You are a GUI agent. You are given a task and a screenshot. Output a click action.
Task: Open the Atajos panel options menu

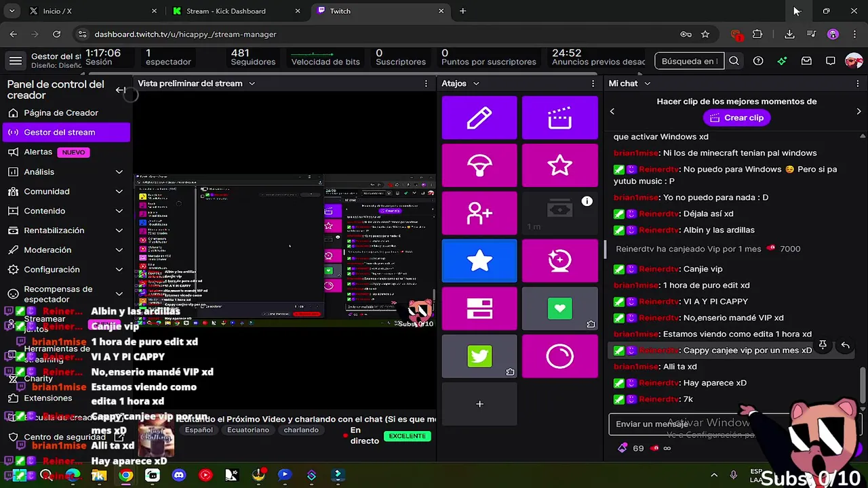593,83
